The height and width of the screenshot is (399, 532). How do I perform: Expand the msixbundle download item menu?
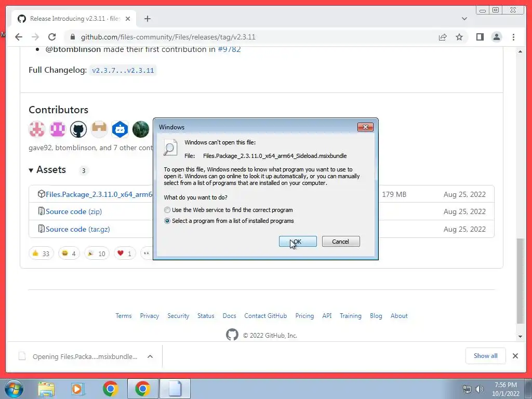(150, 356)
